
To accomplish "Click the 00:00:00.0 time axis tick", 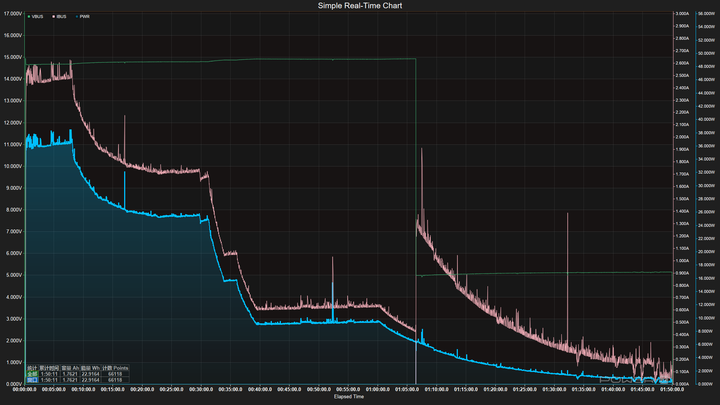I will click(x=24, y=389).
